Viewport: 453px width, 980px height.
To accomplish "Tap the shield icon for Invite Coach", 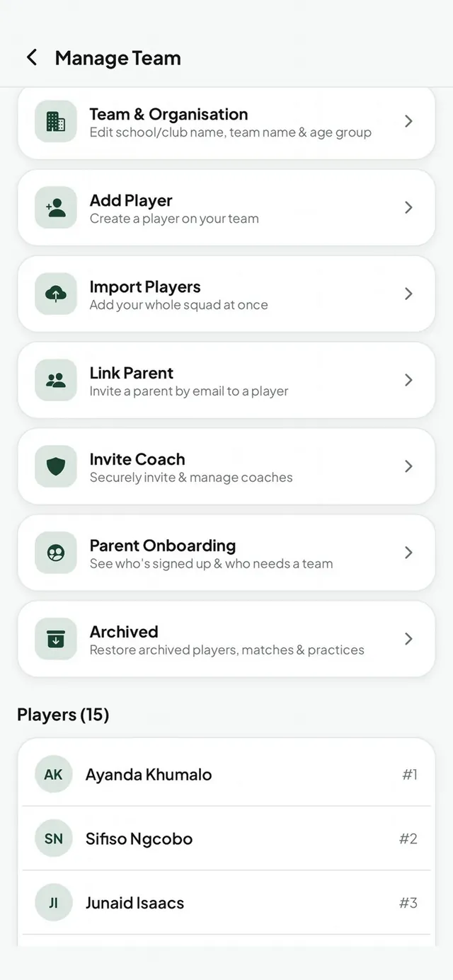I will pyautogui.click(x=56, y=466).
